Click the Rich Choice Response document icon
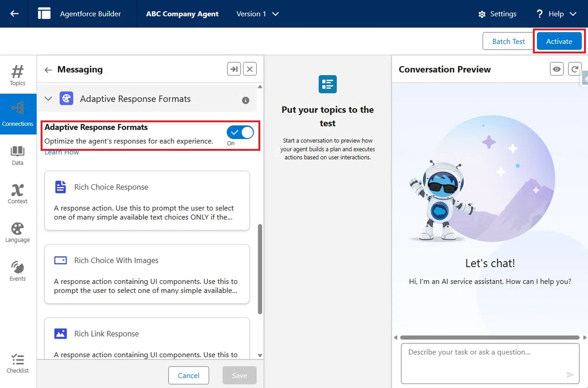 60,187
